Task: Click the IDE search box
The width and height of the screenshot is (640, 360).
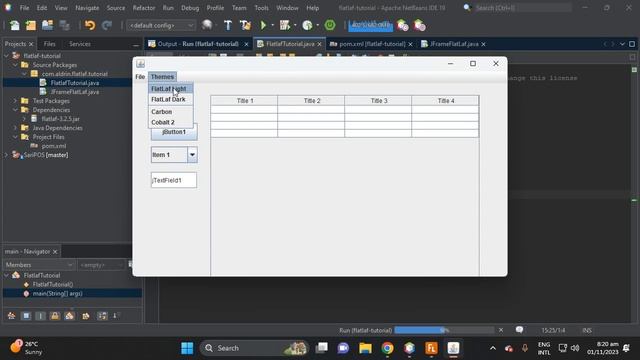Action: (522, 8)
